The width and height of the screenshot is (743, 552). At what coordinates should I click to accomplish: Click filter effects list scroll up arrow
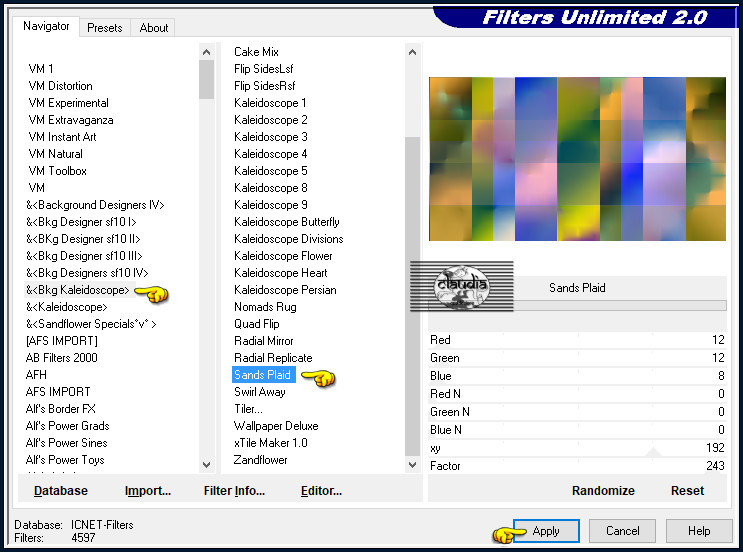pos(412,52)
